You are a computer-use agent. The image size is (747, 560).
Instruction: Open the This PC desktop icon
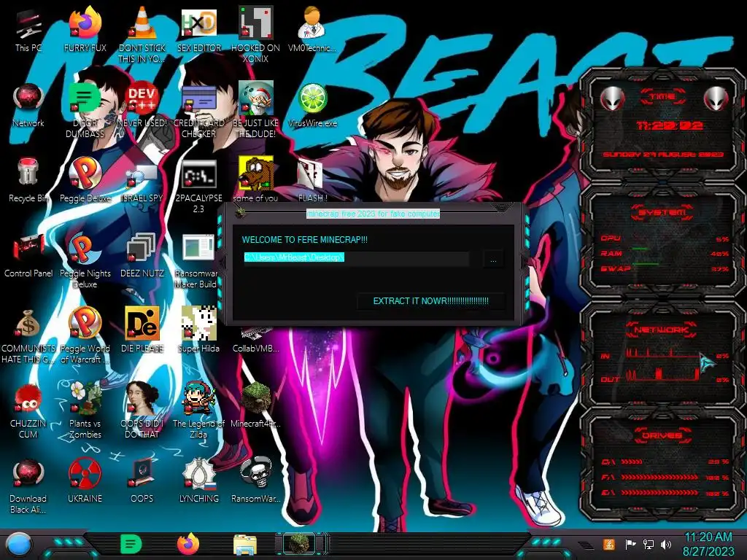pos(28,31)
